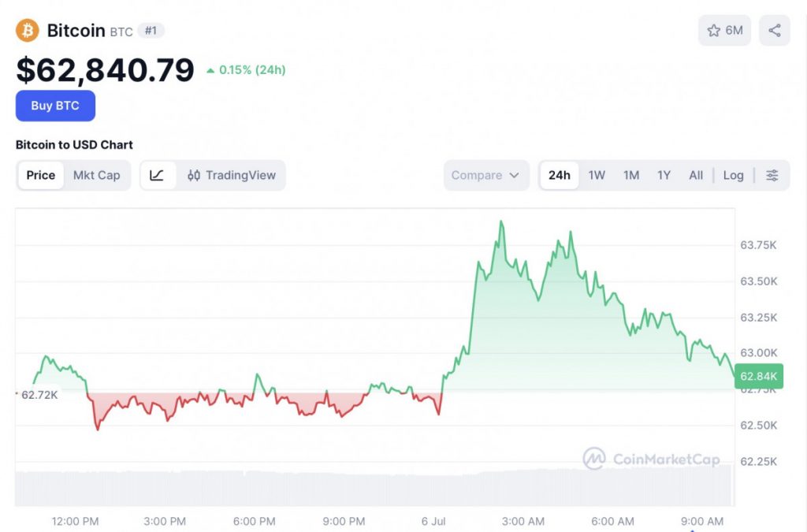Click the chart peak near 3:00 AM

tap(500, 222)
